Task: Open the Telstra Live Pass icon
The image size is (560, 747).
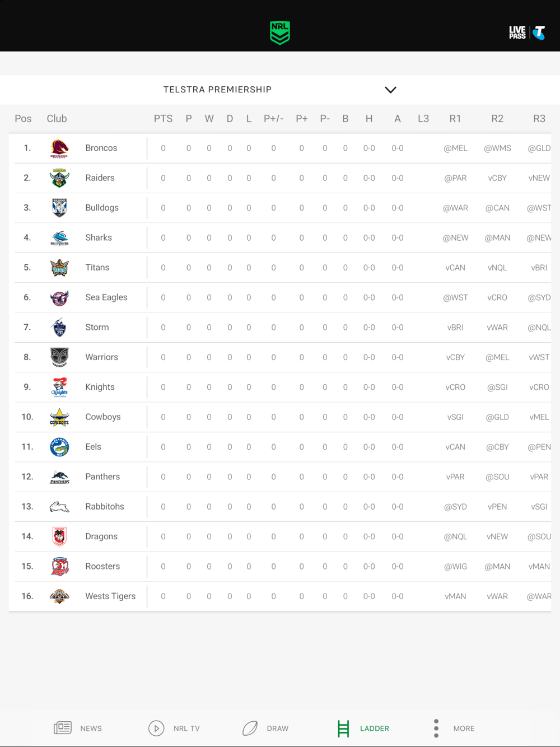Action: point(527,32)
